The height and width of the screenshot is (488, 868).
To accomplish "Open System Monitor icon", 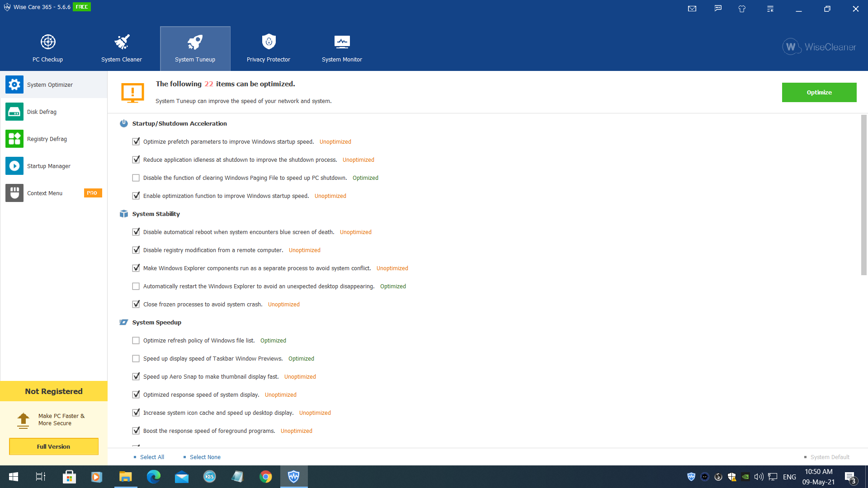I will point(342,42).
